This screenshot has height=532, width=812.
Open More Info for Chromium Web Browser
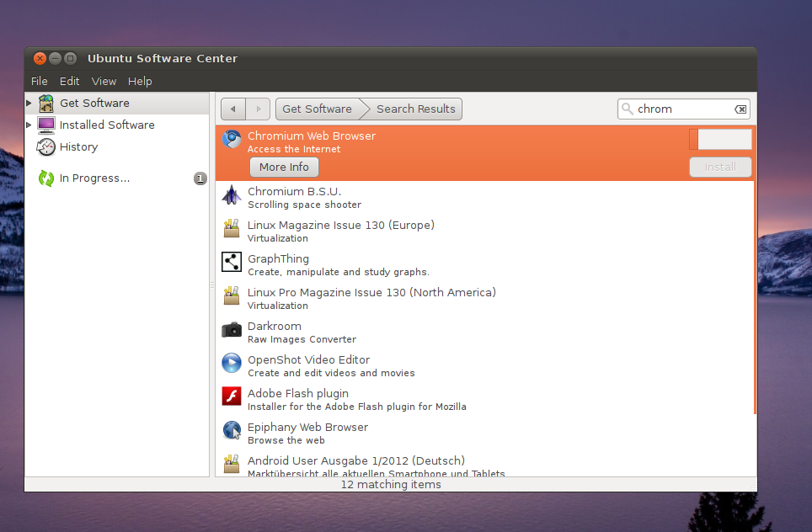click(x=284, y=168)
